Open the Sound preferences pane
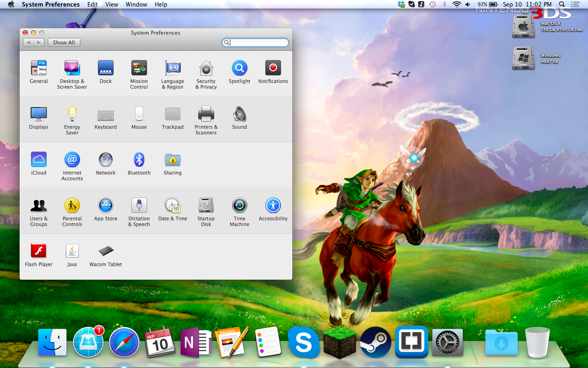The image size is (588, 368). (240, 118)
